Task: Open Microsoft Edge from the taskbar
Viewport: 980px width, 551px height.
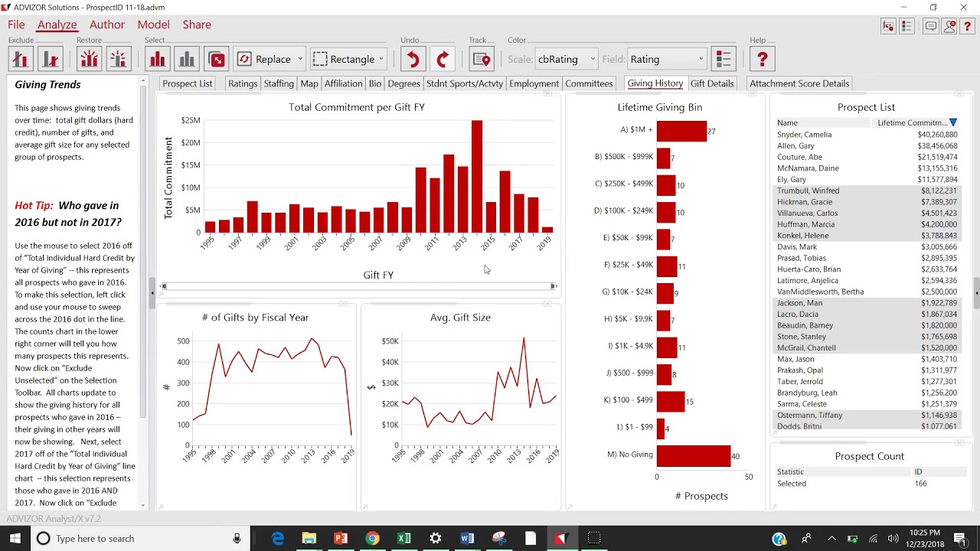Action: 278,538
